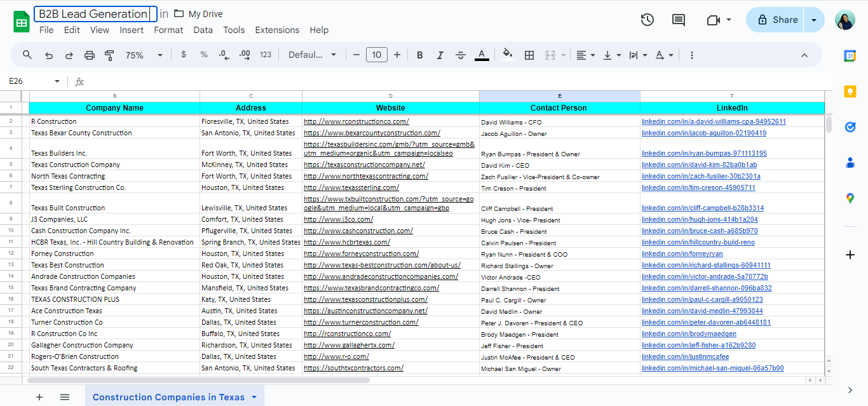The height and width of the screenshot is (406, 868).
Task: Open the Google Sheets home icon
Action: pyautogui.click(x=22, y=22)
